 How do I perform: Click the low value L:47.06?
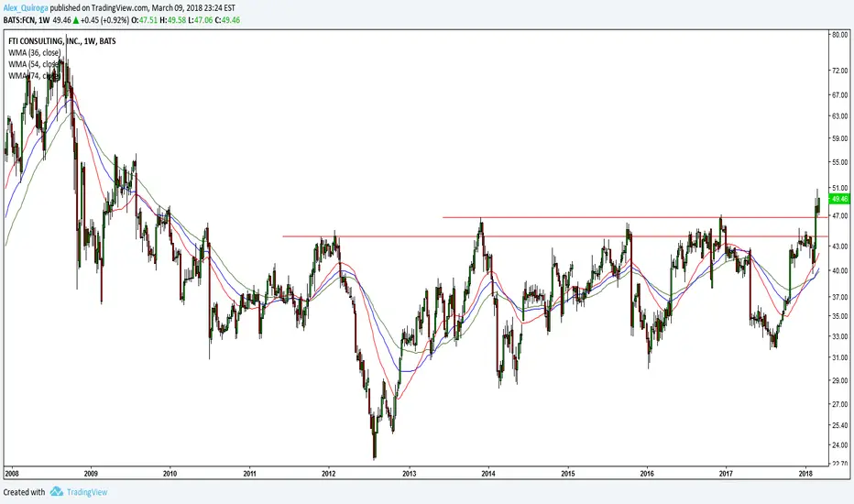coord(200,20)
